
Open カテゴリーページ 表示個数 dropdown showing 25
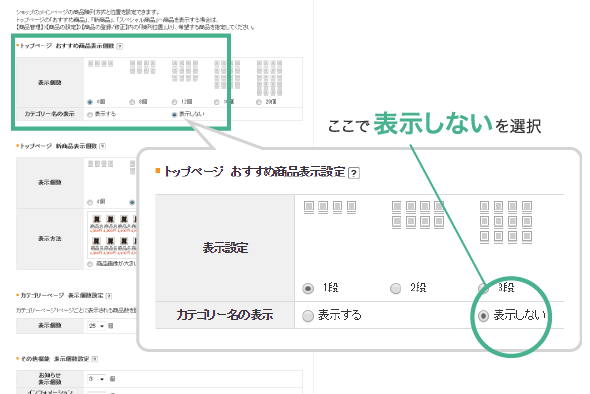pos(96,326)
